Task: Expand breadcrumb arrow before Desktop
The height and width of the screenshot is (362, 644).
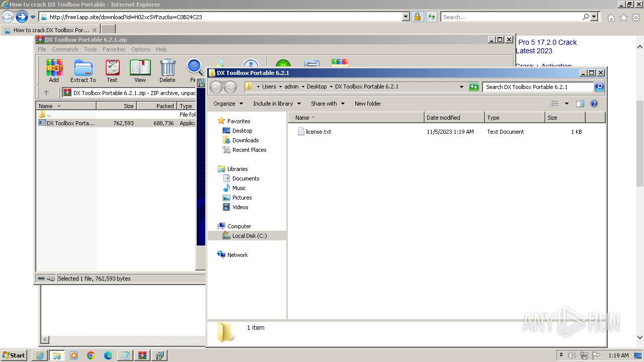Action: 303,87
